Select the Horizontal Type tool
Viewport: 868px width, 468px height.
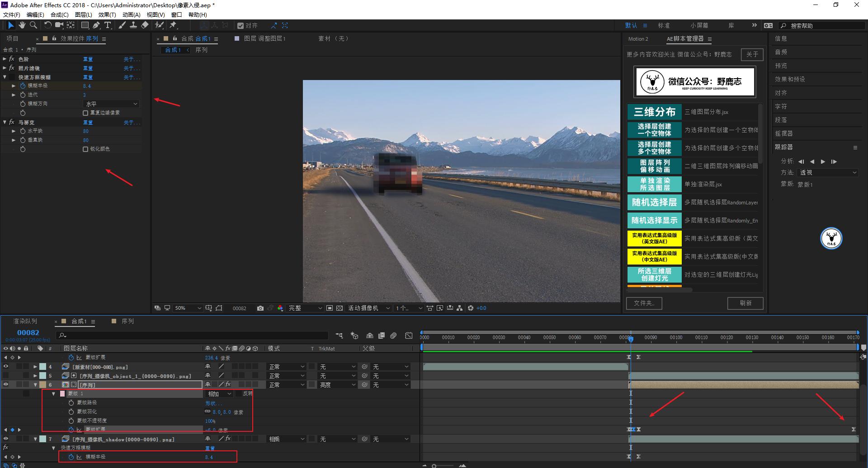pos(108,25)
